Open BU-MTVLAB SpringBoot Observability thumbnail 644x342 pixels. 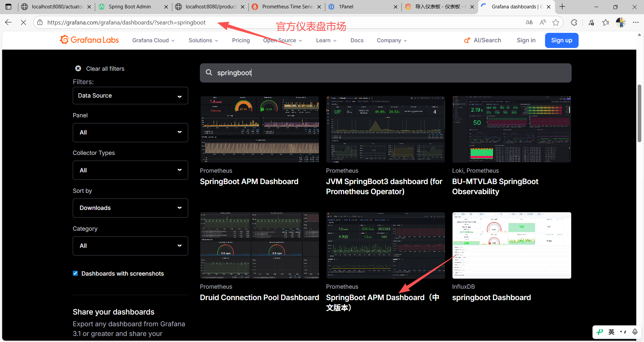[x=512, y=129]
